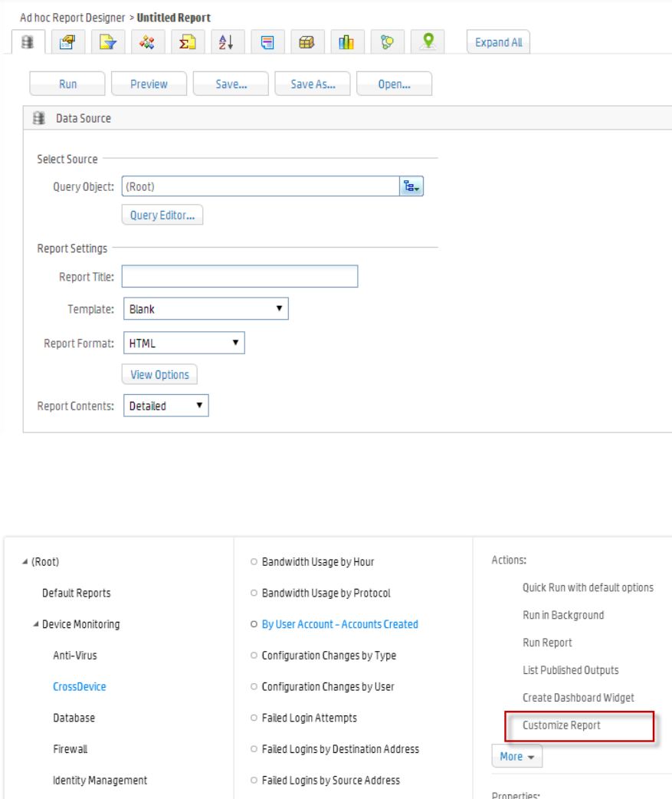Open the Crosstab tab with table grid icon

point(306,42)
